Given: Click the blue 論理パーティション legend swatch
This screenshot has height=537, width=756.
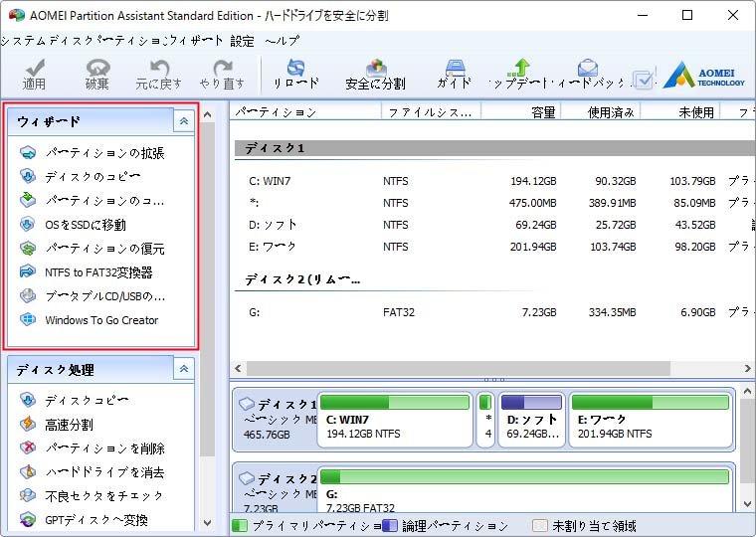Looking at the screenshot, I should 390,525.
